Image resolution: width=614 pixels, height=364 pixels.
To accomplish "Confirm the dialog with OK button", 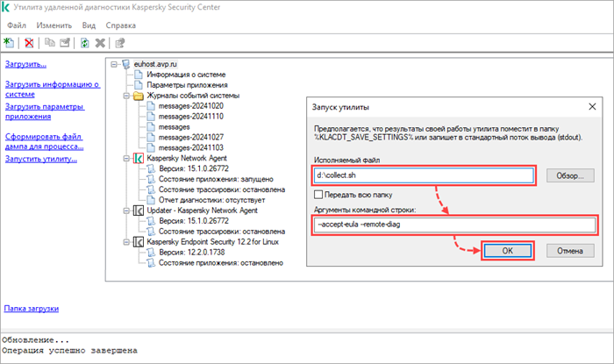I will [508, 251].
